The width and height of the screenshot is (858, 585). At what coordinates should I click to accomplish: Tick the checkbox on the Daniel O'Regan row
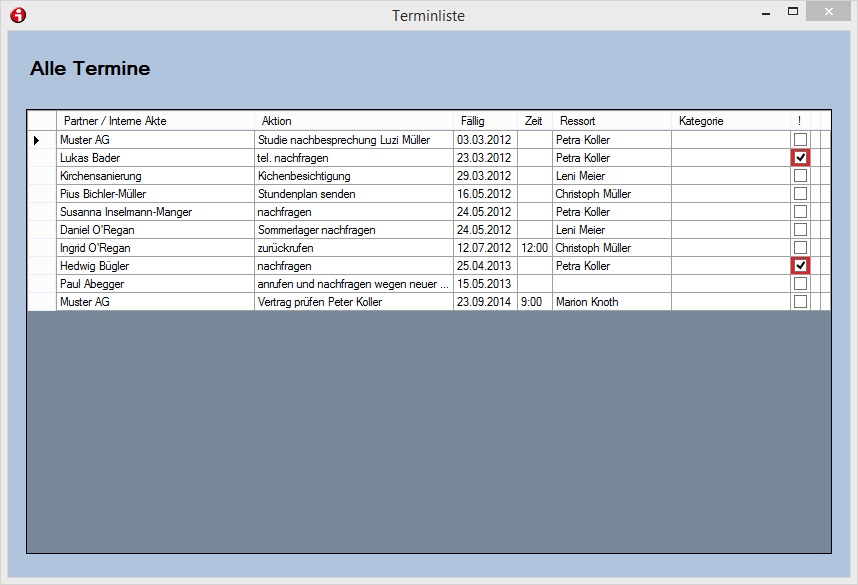800,230
